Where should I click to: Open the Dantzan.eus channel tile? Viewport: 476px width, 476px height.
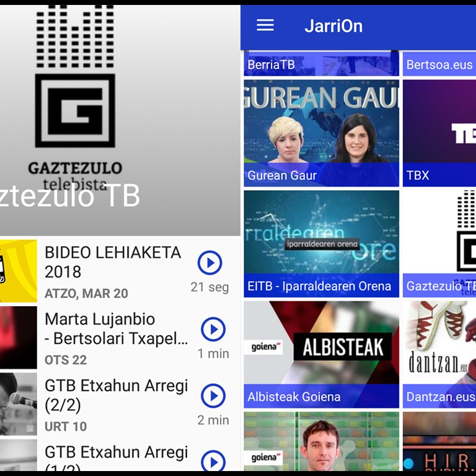[x=439, y=354]
